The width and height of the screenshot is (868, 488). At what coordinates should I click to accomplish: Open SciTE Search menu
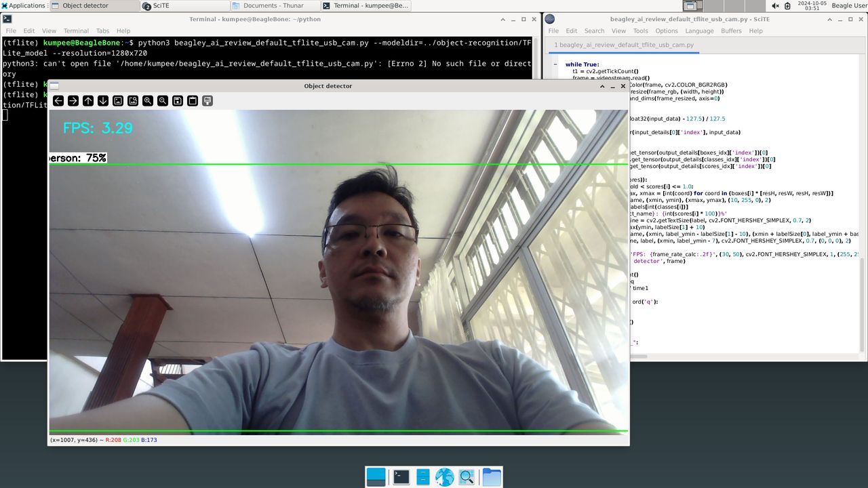[x=594, y=30]
